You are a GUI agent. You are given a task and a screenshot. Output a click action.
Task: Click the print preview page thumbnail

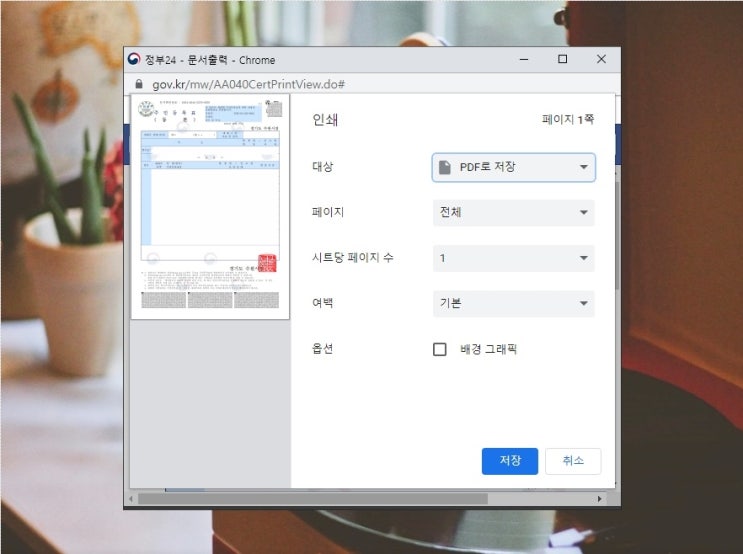(x=210, y=207)
